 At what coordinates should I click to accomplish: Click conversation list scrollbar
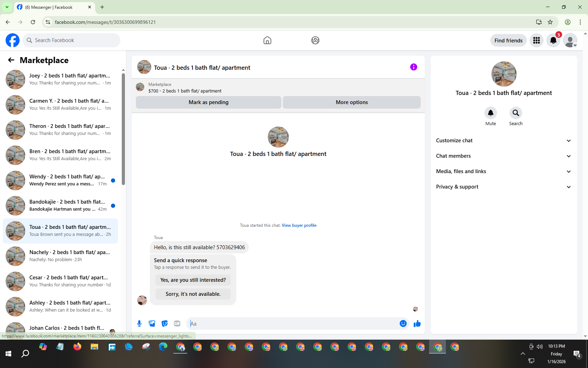coord(123,129)
